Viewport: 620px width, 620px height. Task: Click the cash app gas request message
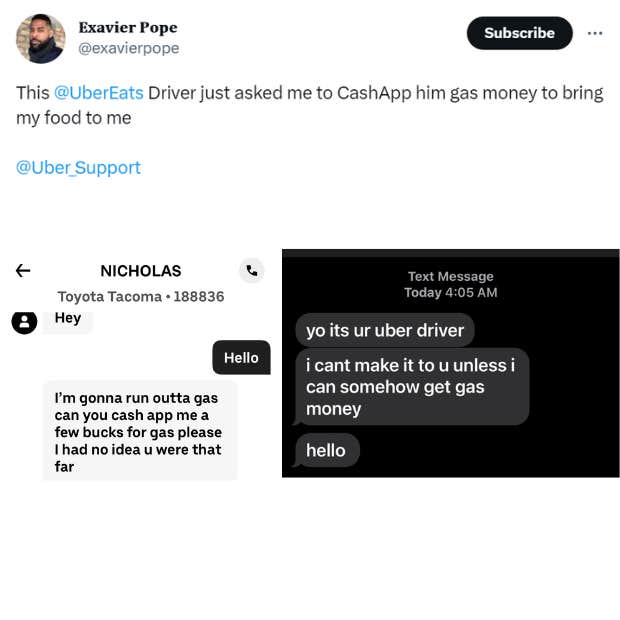tap(139, 432)
